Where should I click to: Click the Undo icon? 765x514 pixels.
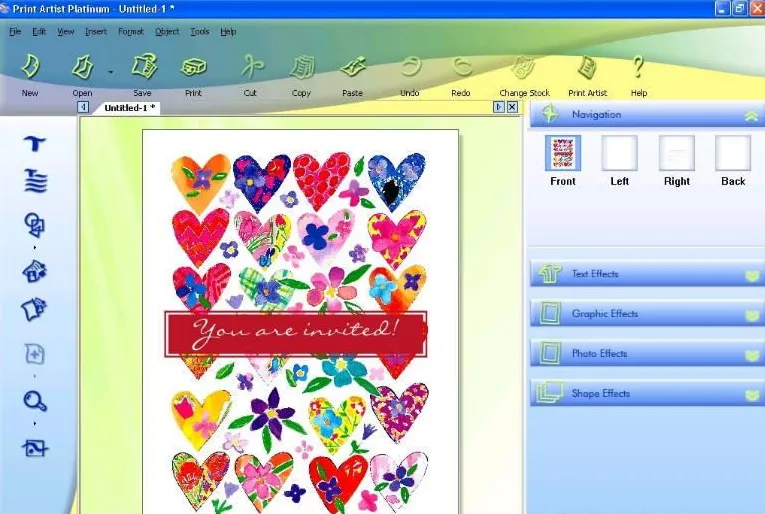pos(411,67)
